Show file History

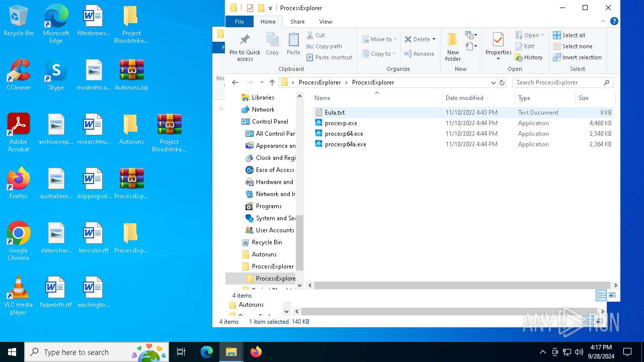pos(529,57)
